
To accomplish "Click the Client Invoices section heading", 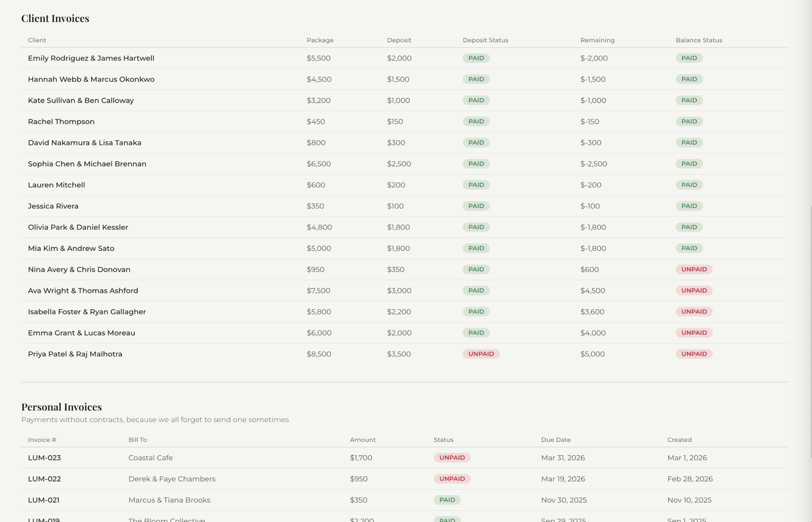I will [55, 18].
